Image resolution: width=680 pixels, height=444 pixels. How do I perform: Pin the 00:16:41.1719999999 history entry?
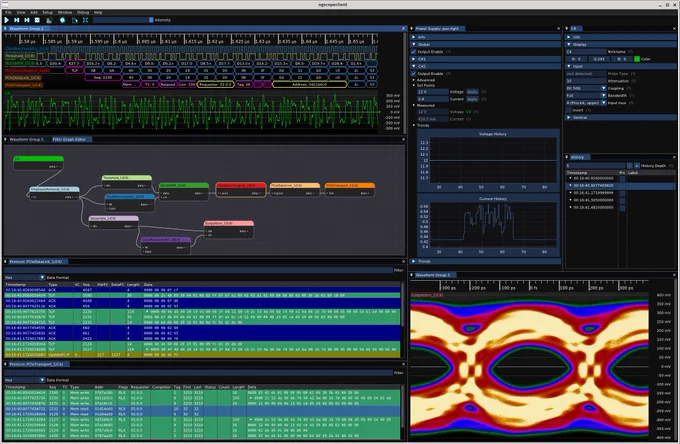tap(622, 193)
